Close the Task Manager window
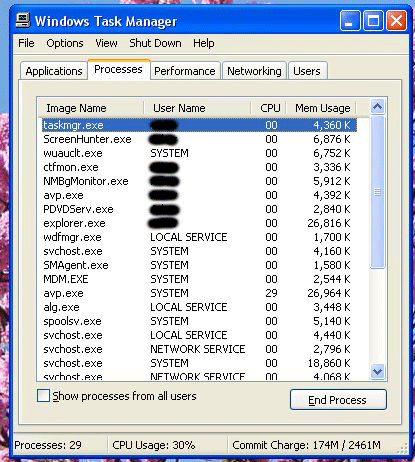 pyautogui.click(x=396, y=21)
